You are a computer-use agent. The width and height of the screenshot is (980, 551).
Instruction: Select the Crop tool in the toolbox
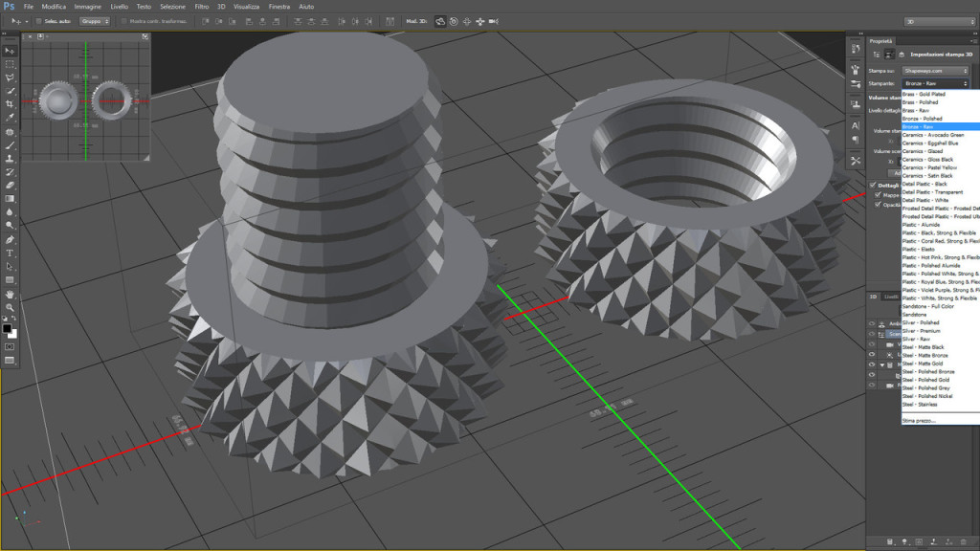pyautogui.click(x=10, y=104)
